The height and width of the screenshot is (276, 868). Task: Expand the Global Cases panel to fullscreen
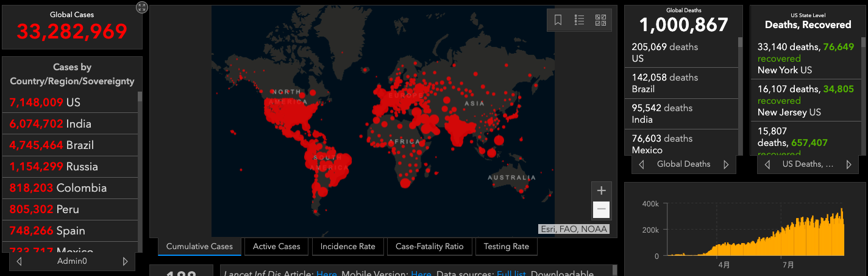[142, 7]
